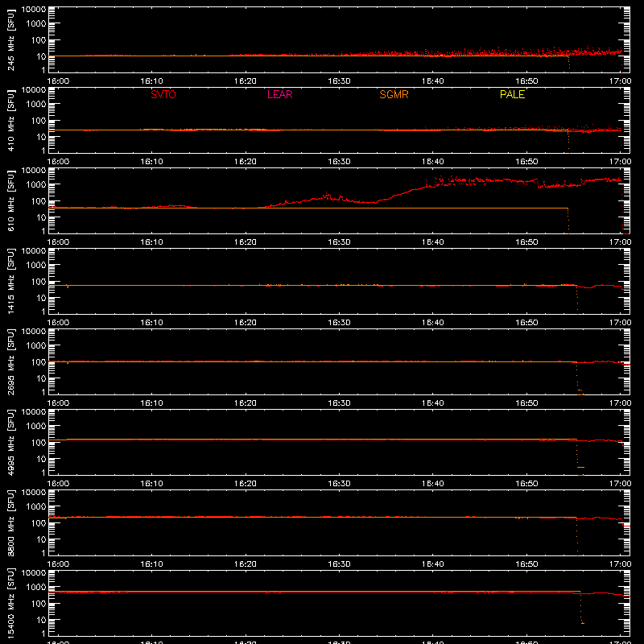Select the 610 MHz [SFU] axis title
Viewport: 644px width, 644px height.
[x=10, y=200]
